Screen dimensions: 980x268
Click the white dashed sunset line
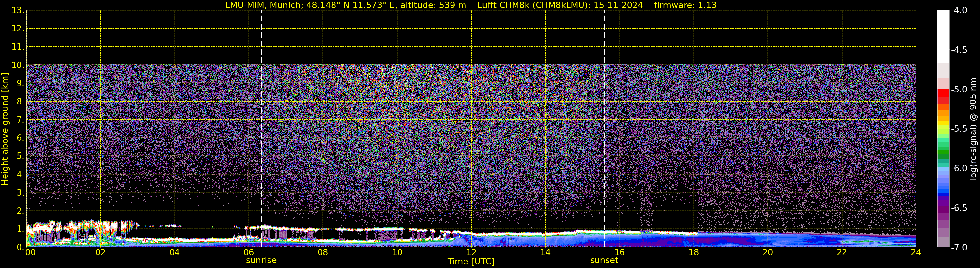[604, 129]
